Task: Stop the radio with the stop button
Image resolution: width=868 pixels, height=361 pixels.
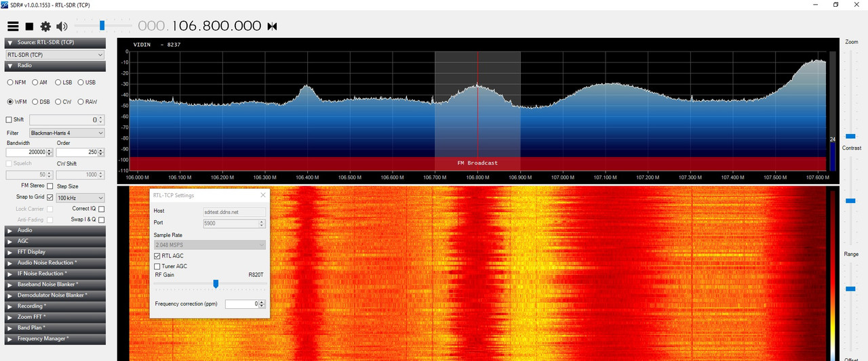Action: [x=29, y=26]
